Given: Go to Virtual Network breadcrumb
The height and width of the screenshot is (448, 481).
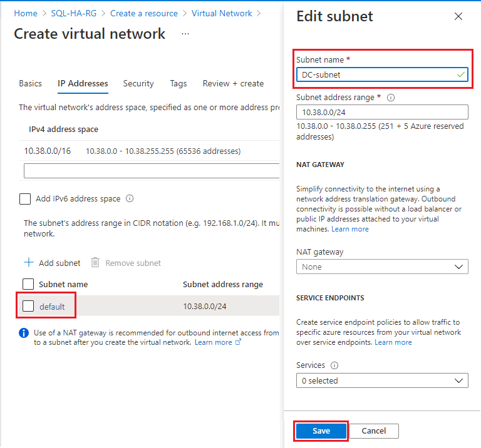Looking at the screenshot, I should coord(222,14).
